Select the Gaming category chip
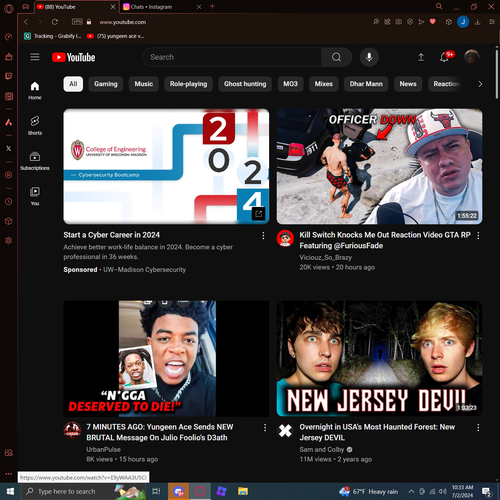The height and width of the screenshot is (500, 500). pos(106,84)
